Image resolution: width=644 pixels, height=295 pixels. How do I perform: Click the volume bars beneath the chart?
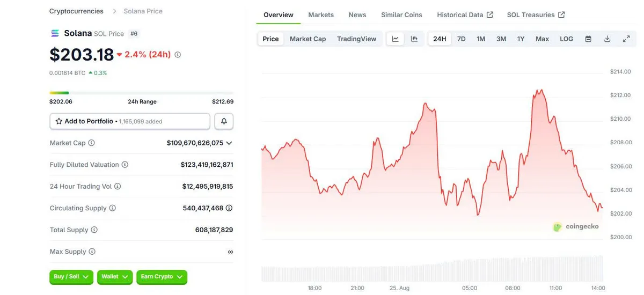[432, 269]
